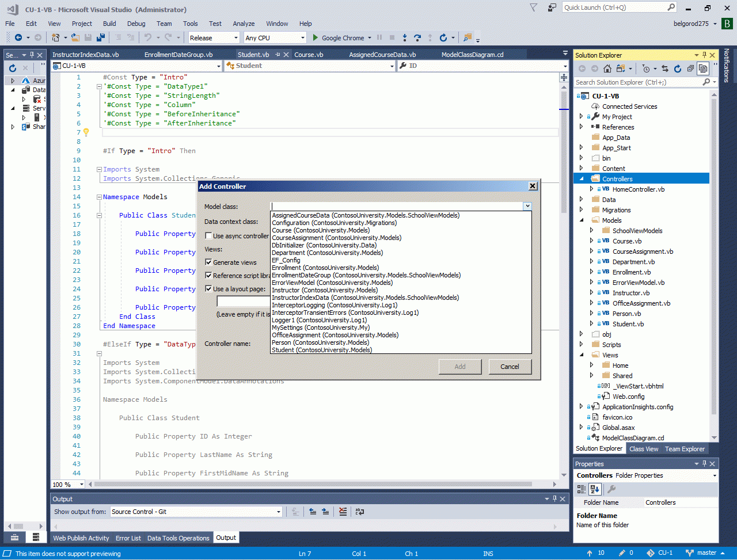
Task: Open the Any CPU platform dropdown
Action: 275,38
